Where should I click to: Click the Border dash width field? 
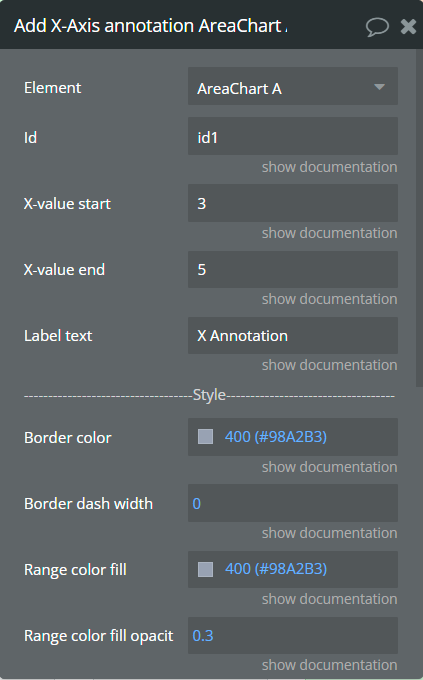(292, 503)
